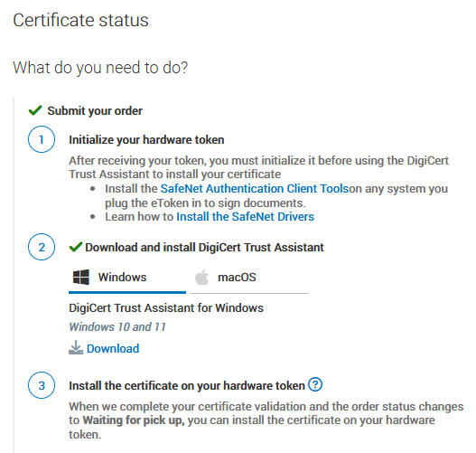Click the download arrow icon
Image resolution: width=476 pixels, height=453 pixels.
pyautogui.click(x=76, y=347)
